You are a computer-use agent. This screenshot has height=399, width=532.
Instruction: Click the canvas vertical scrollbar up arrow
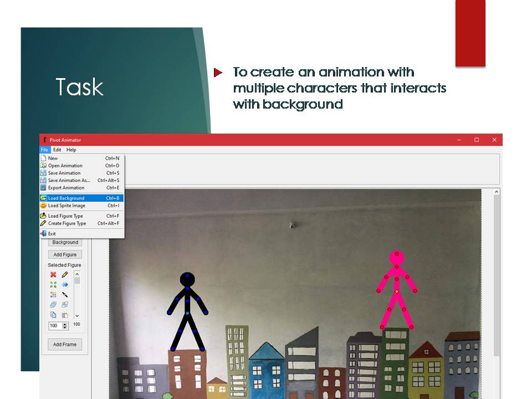[x=497, y=192]
